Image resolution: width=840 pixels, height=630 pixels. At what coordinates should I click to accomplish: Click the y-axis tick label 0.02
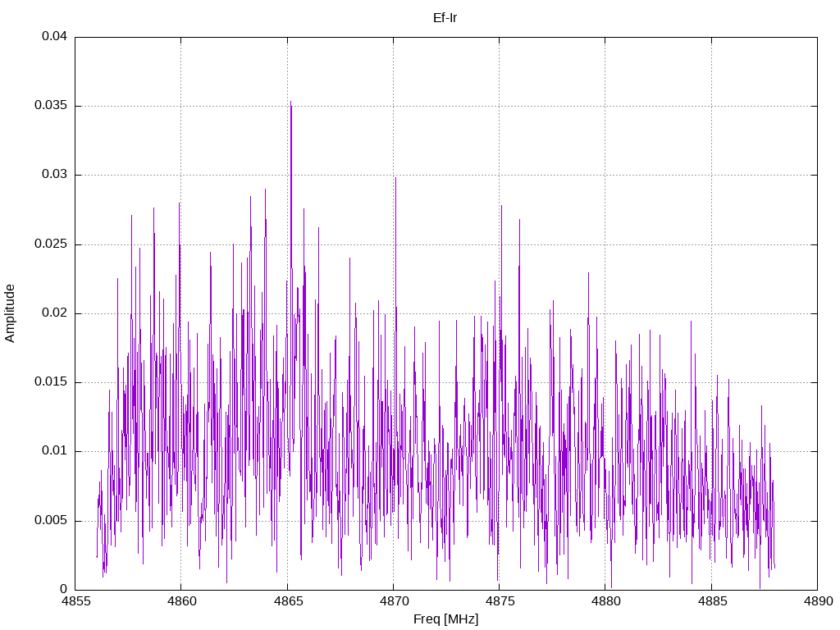coord(55,313)
